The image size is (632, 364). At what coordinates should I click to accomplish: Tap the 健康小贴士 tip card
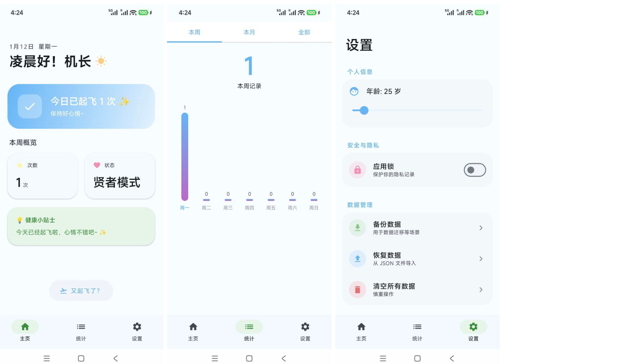click(x=81, y=226)
